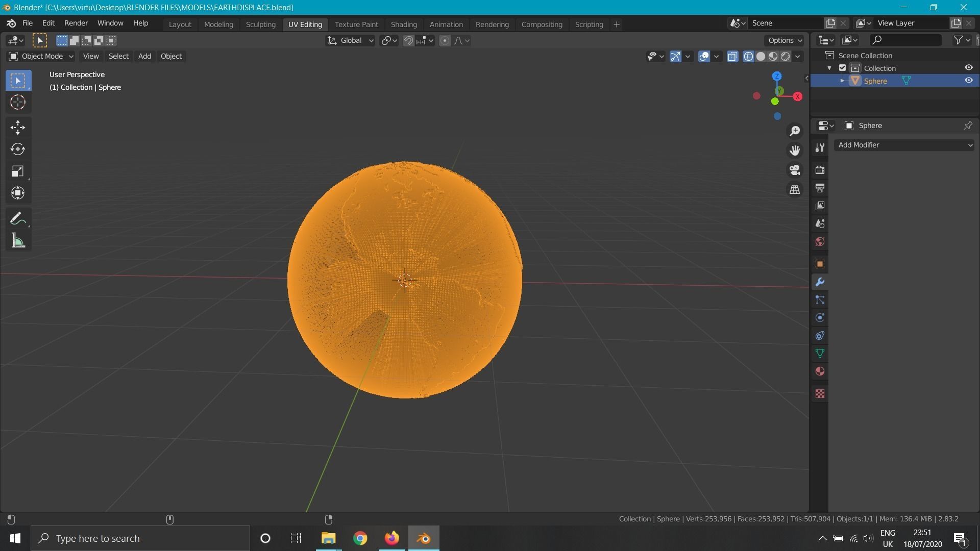
Task: Open the pivot point dropdown
Action: [389, 41]
